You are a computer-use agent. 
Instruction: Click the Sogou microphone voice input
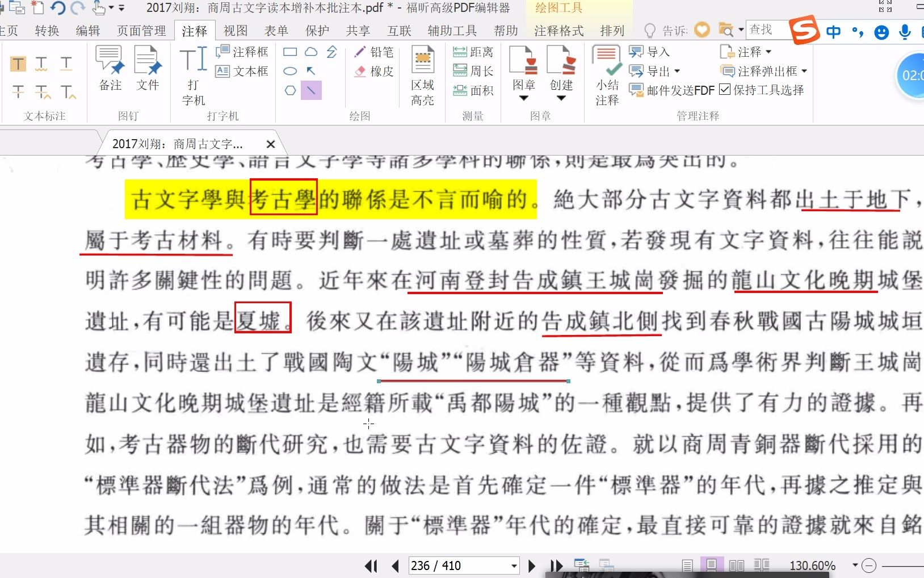coord(905,32)
